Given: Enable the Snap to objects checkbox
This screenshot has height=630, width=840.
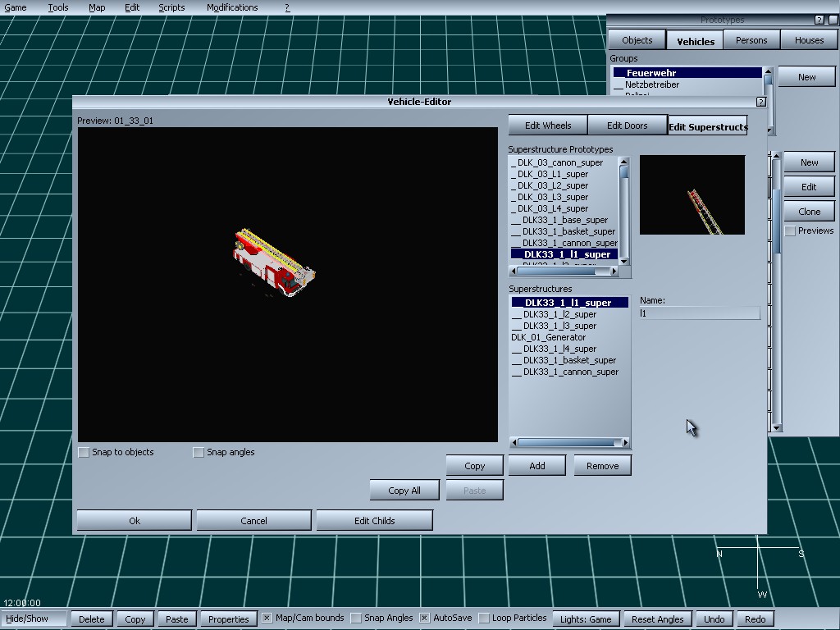Looking at the screenshot, I should click(84, 452).
